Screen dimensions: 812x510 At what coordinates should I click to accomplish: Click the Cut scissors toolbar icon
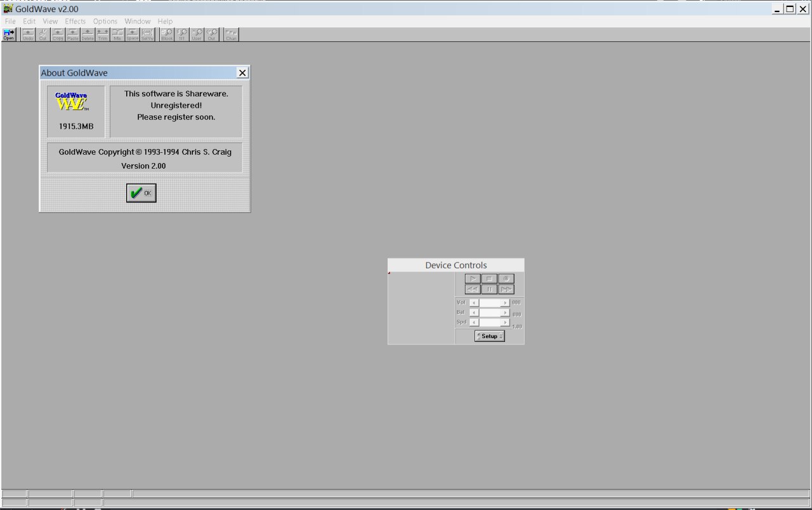pos(43,35)
